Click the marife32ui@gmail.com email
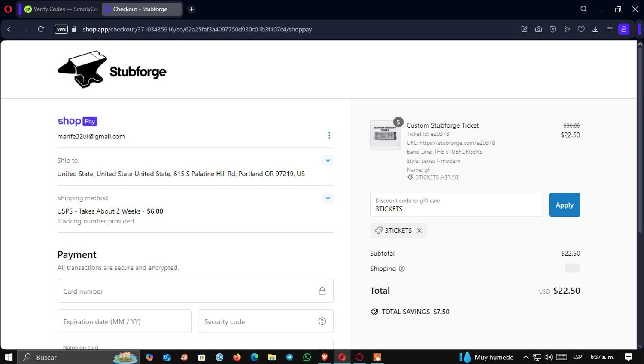This screenshot has height=364, width=644. [91, 136]
